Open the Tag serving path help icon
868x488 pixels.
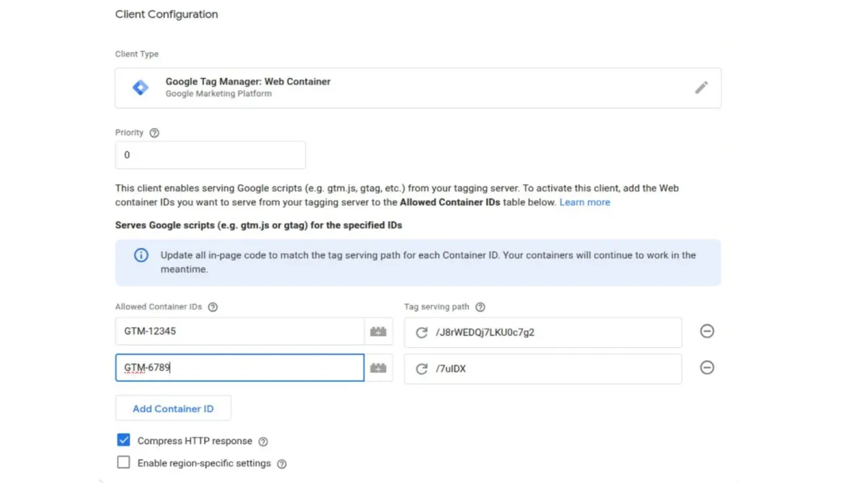tap(480, 307)
